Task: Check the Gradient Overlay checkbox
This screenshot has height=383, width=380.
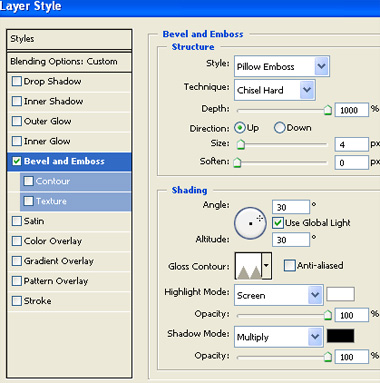Action: (17, 261)
